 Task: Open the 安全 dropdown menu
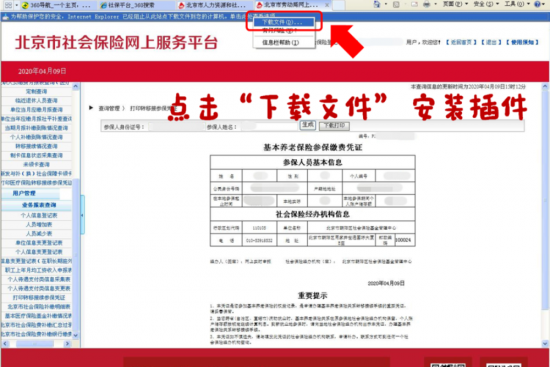click(x=486, y=4)
